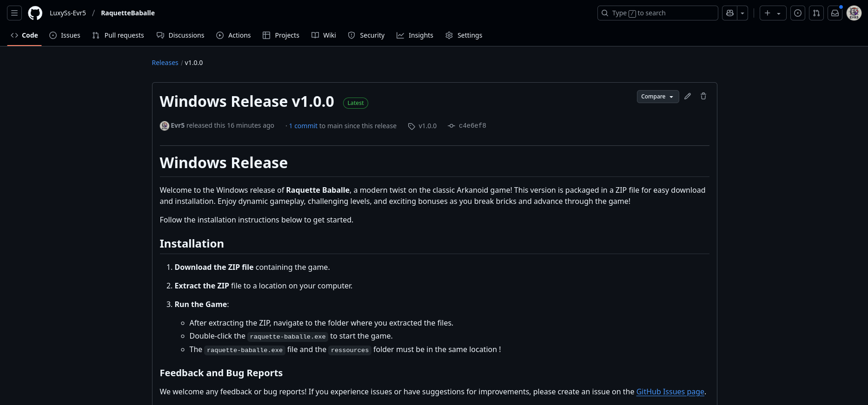
Task: Open the create new plus menu
Action: 773,13
